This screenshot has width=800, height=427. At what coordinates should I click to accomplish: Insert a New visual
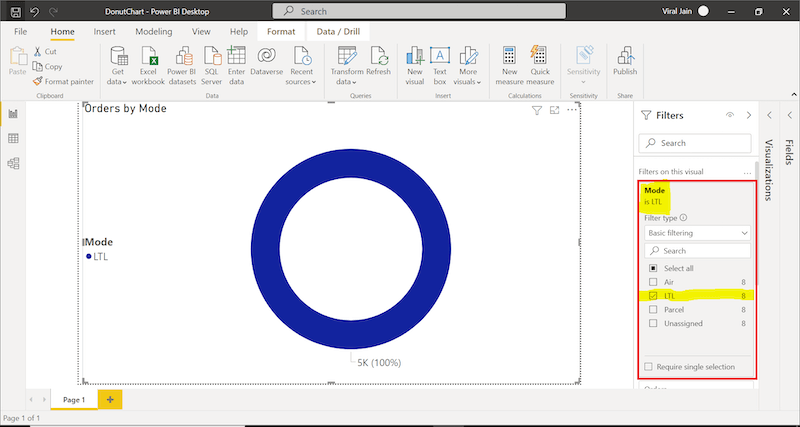[415, 65]
